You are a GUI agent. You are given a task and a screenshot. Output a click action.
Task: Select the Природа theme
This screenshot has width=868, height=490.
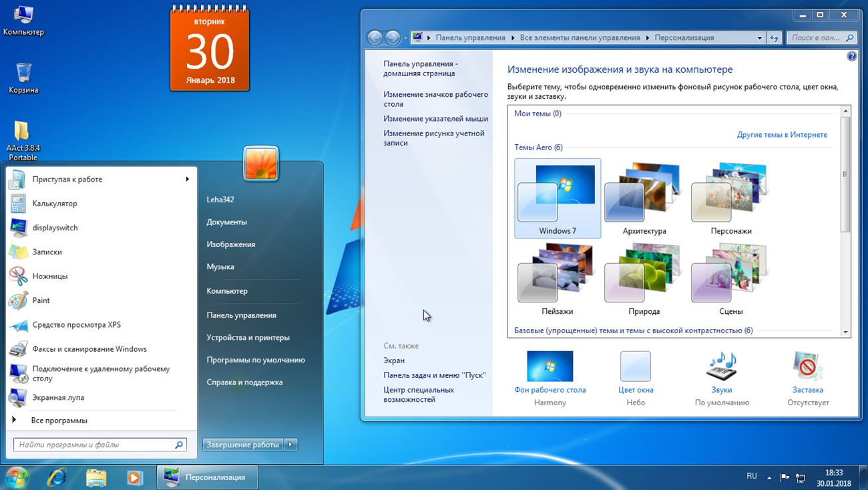[x=644, y=279]
